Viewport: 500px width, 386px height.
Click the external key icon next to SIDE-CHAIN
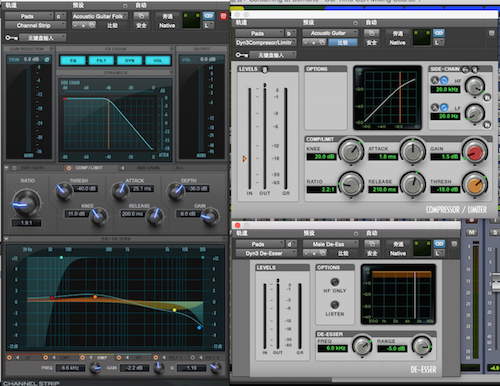(x=465, y=69)
